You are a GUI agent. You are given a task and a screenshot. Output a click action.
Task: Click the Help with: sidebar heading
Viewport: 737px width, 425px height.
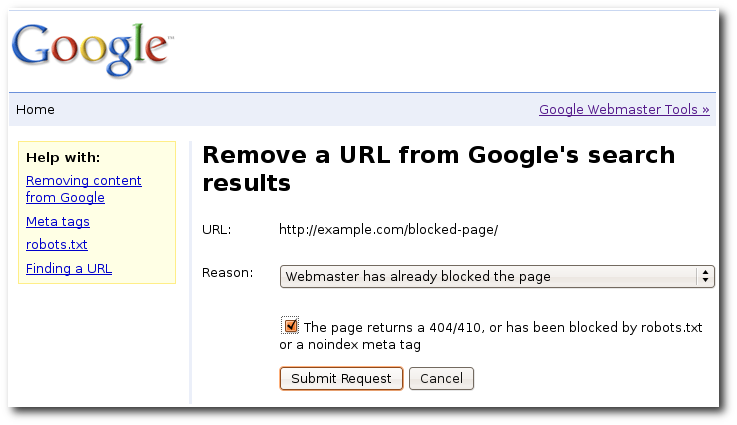[63, 157]
